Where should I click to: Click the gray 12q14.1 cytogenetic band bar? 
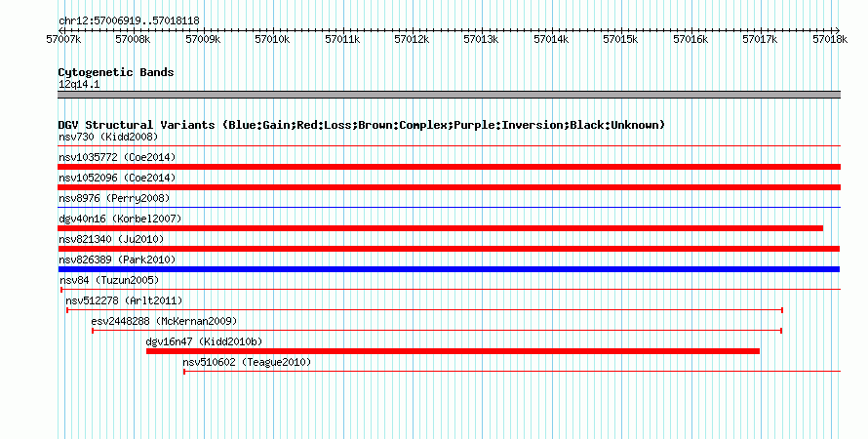pos(449,95)
